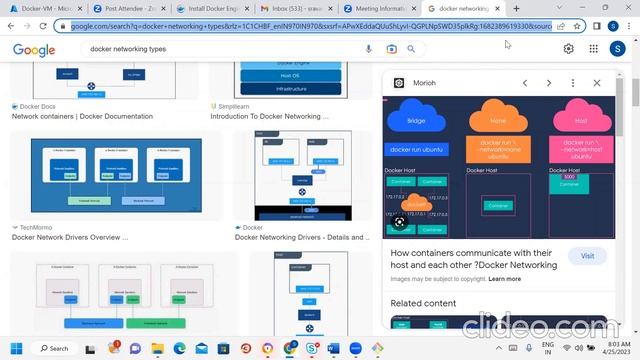
Task: Share this page from the address bar
Action: 561,26
